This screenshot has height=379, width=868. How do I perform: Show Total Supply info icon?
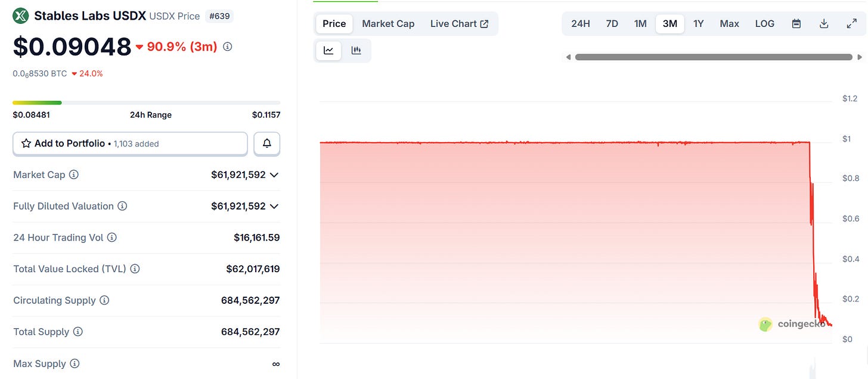(x=77, y=332)
